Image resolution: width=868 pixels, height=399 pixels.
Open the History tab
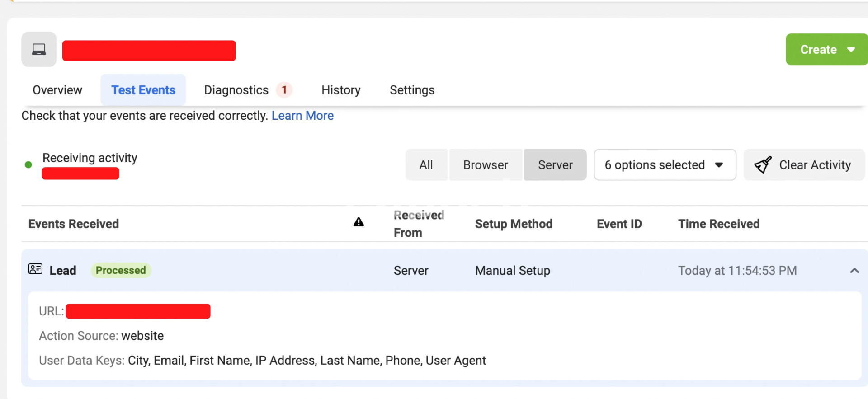pos(341,90)
